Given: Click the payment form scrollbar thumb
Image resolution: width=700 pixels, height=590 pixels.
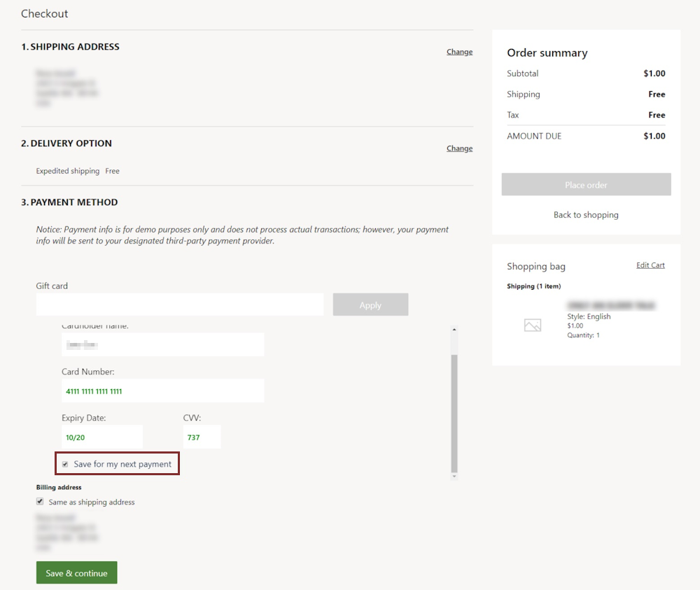Looking at the screenshot, I should pos(454,413).
